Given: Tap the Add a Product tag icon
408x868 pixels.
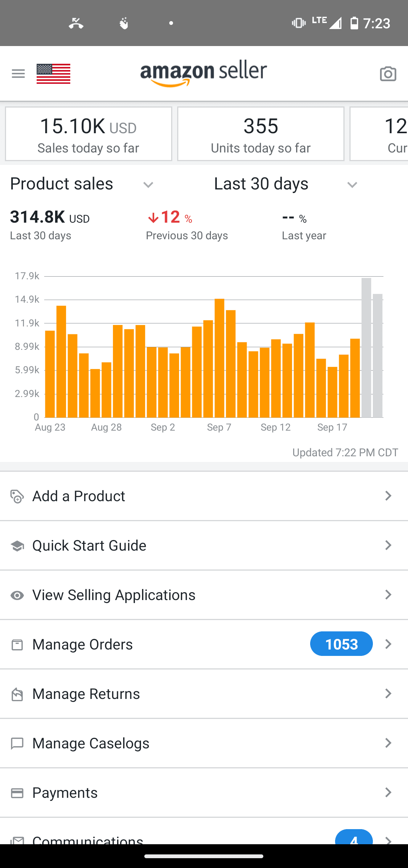Looking at the screenshot, I should pyautogui.click(x=17, y=497).
